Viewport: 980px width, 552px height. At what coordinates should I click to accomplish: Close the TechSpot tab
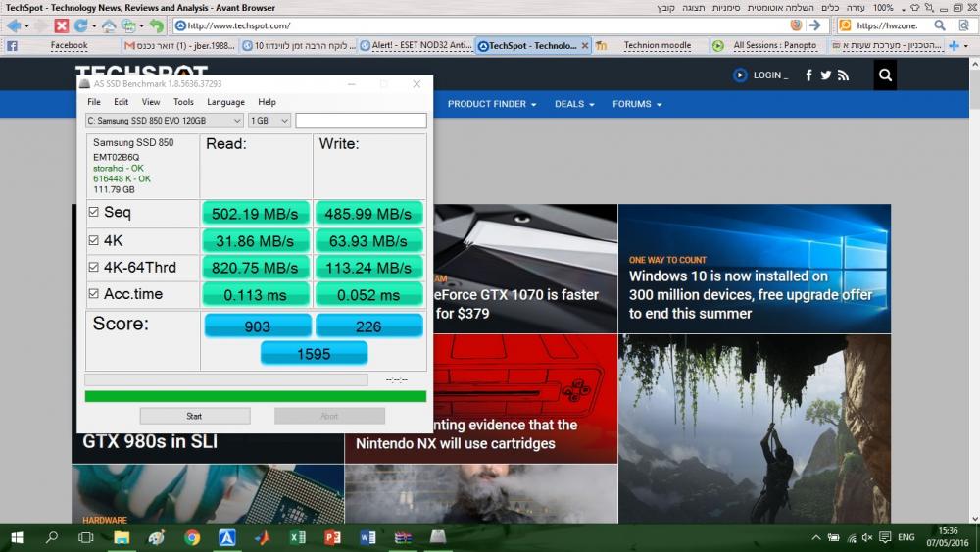pos(584,46)
